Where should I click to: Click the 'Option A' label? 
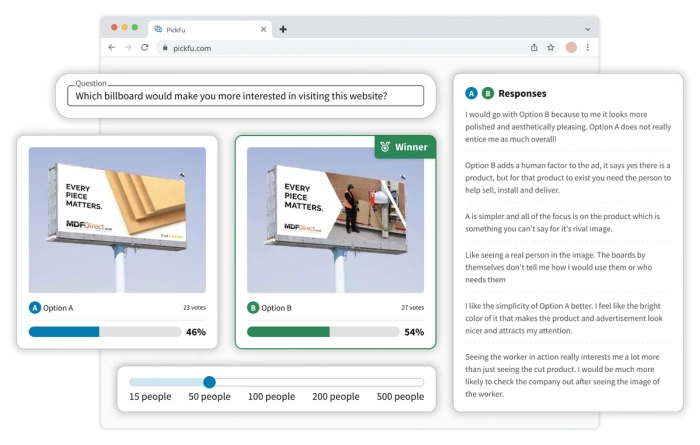pos(58,308)
